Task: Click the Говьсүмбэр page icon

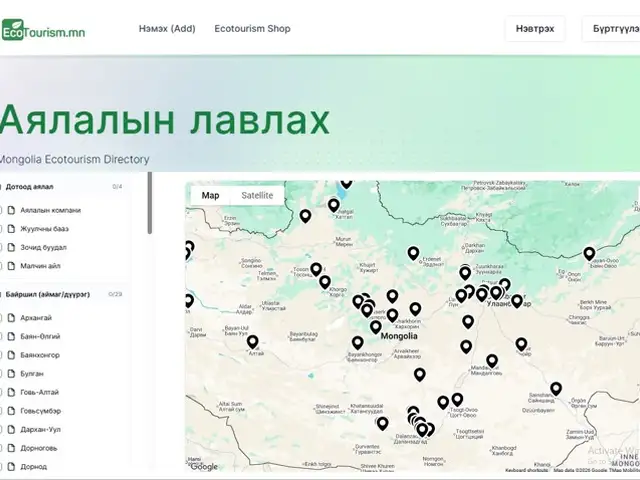Action: (x=11, y=411)
